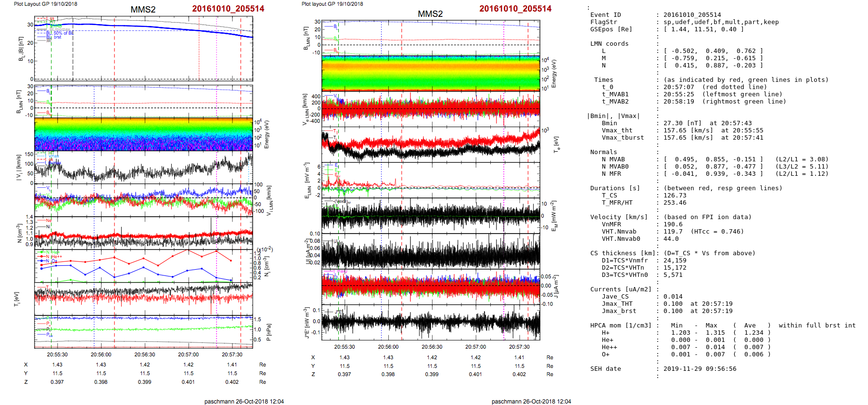Viewport: 868px width, 405px height.
Task: Click the GSEpos [Re] coordinates value
Action: (703, 29)
